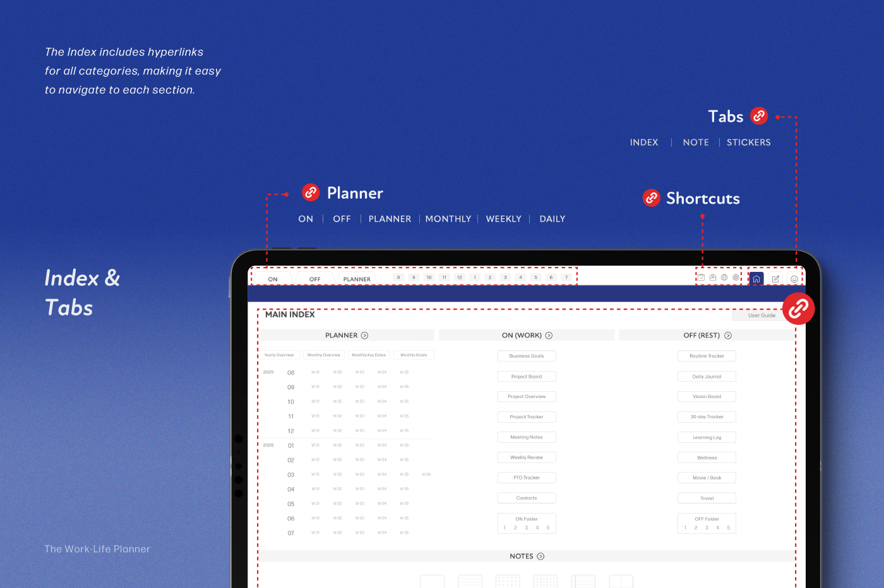Open the Business Goals page

tap(527, 356)
